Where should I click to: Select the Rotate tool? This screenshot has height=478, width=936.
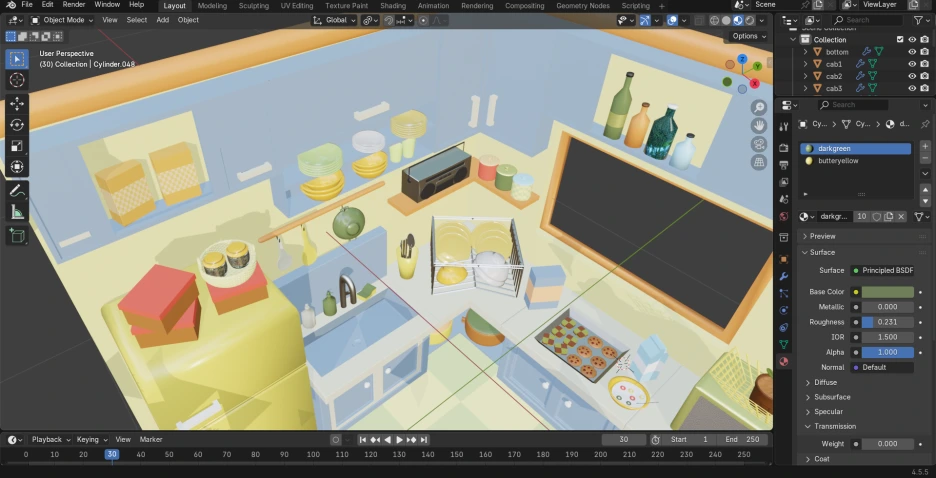17,125
